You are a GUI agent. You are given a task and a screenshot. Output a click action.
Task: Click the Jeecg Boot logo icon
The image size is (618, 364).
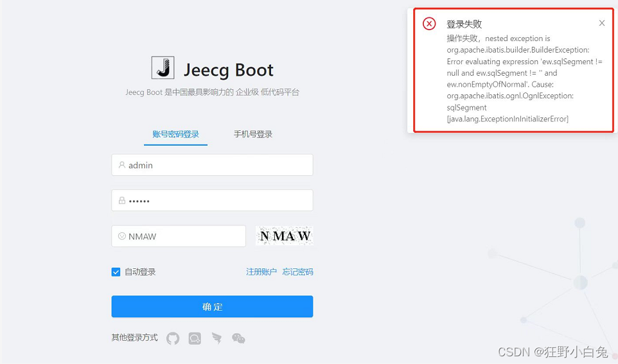163,68
